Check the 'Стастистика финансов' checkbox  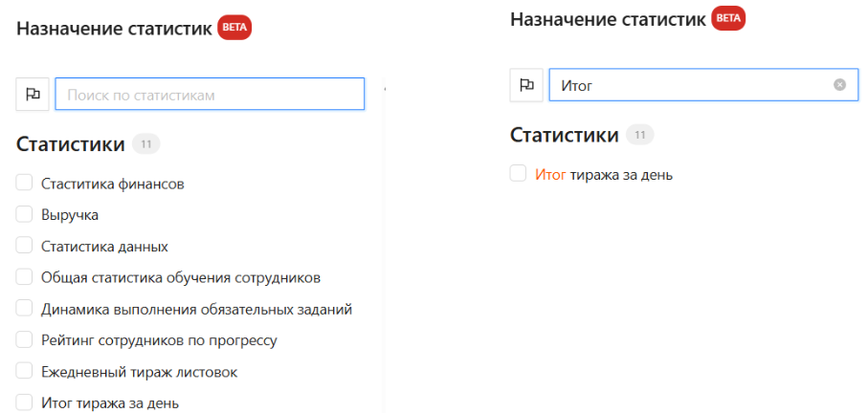pos(25,184)
